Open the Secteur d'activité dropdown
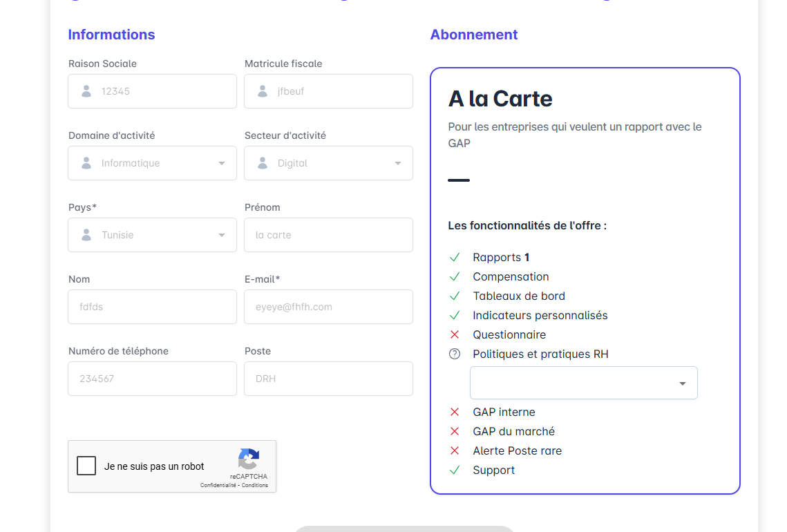 pos(398,163)
